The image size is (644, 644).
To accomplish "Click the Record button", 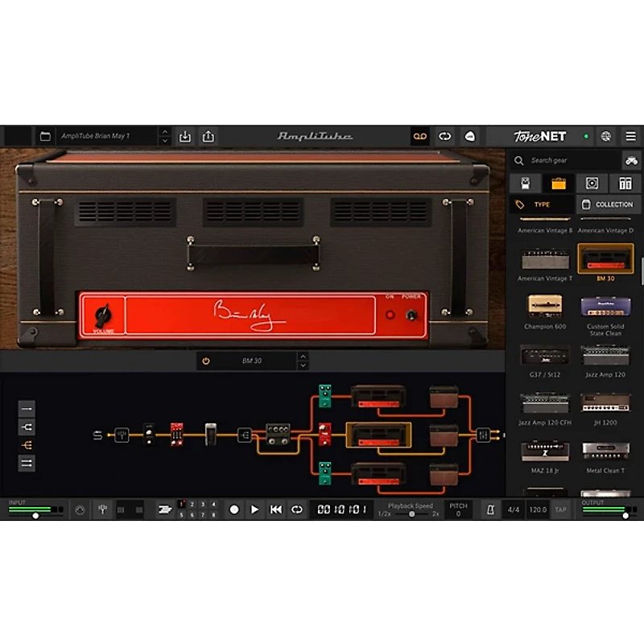I will [x=234, y=510].
